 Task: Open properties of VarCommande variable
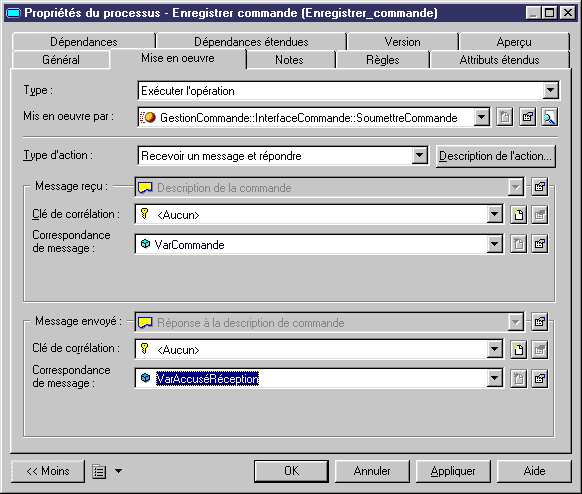[x=539, y=244]
